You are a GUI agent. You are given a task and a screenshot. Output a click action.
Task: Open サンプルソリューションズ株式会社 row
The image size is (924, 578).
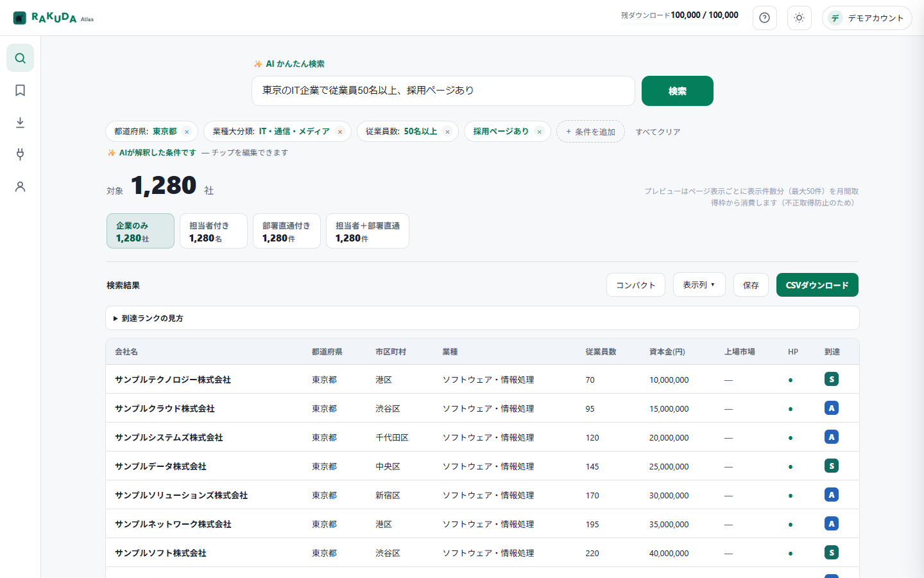[482, 495]
